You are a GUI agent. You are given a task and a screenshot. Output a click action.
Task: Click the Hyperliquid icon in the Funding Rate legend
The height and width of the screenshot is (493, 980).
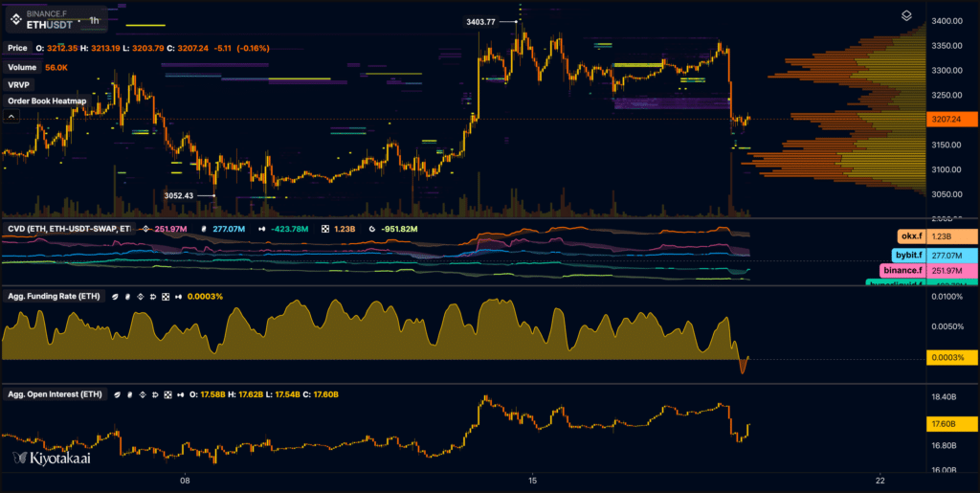pos(179,296)
